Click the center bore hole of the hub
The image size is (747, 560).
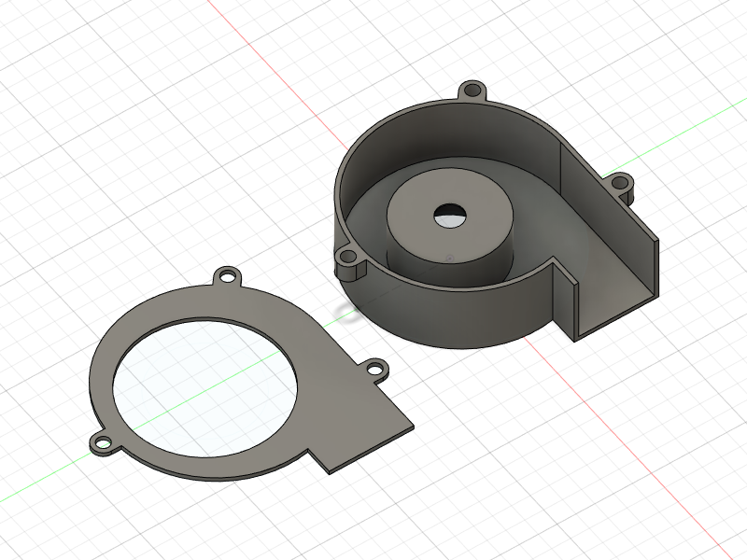pos(449,216)
